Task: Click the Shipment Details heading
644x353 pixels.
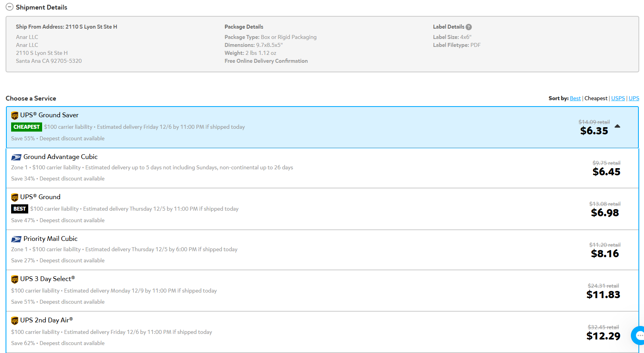Action: pyautogui.click(x=41, y=7)
